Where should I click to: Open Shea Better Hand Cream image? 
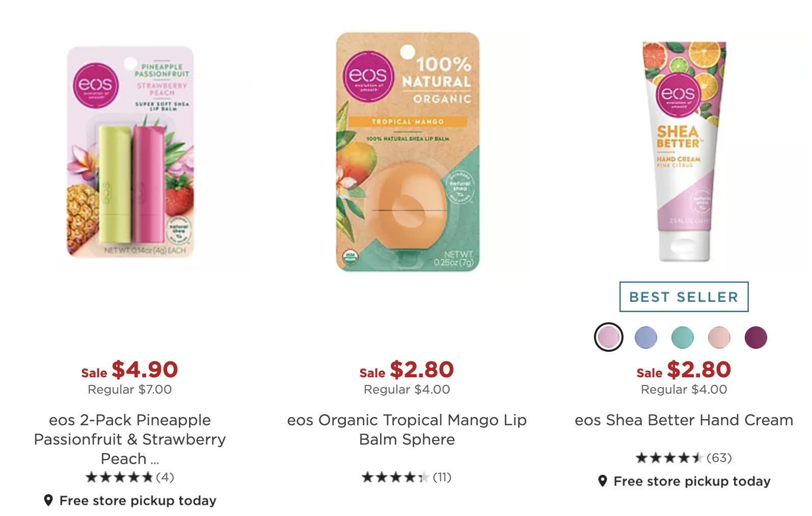tap(684, 152)
